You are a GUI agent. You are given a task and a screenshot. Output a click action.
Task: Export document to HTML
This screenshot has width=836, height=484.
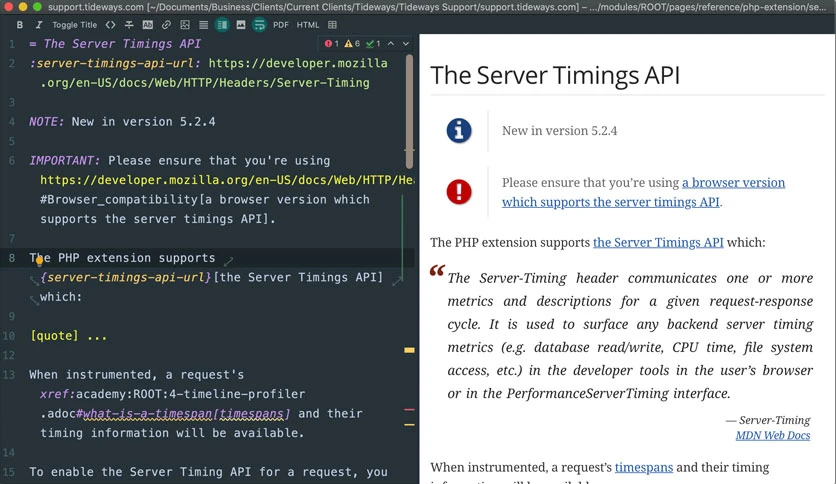pos(308,25)
